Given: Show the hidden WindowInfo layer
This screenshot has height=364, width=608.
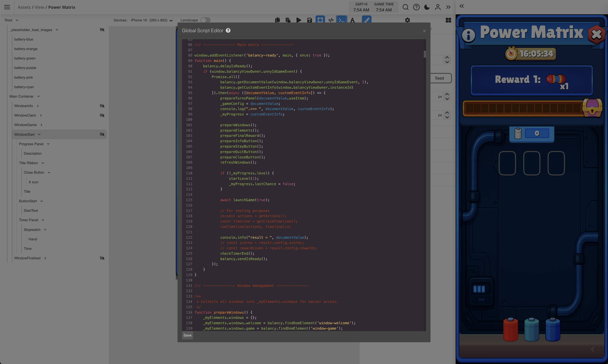Looking at the screenshot, I should pos(102,106).
